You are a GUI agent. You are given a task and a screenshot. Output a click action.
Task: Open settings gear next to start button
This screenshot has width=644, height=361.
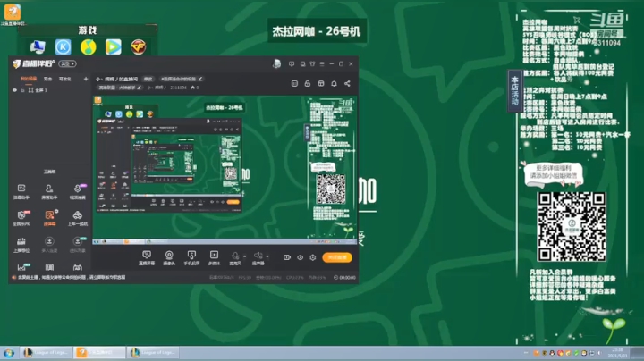313,257
